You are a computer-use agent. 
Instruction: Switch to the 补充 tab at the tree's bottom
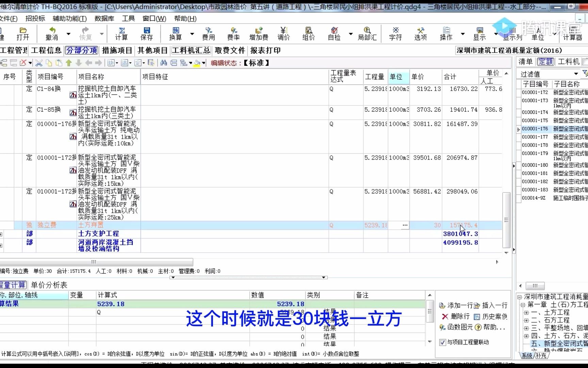click(541, 355)
